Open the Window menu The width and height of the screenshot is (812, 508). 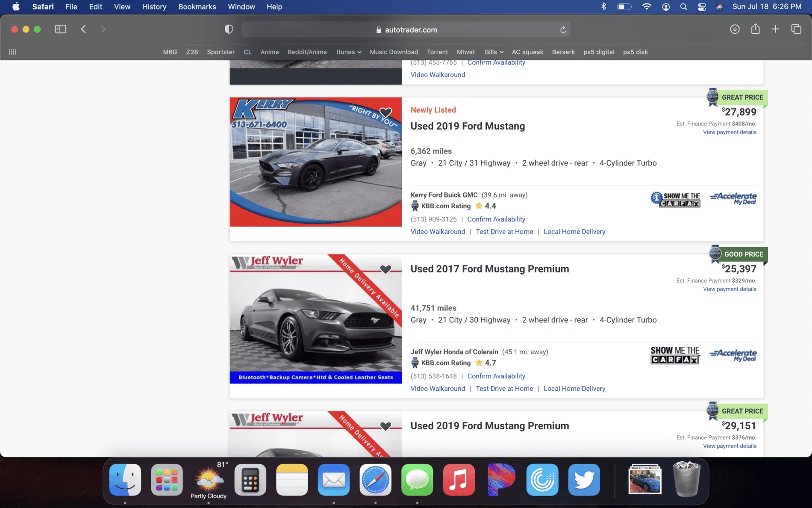pyautogui.click(x=241, y=6)
